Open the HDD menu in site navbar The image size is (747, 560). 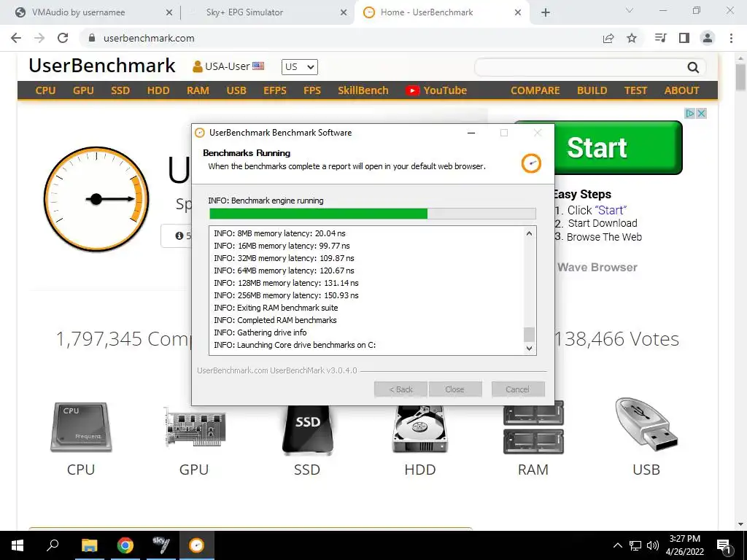point(158,90)
